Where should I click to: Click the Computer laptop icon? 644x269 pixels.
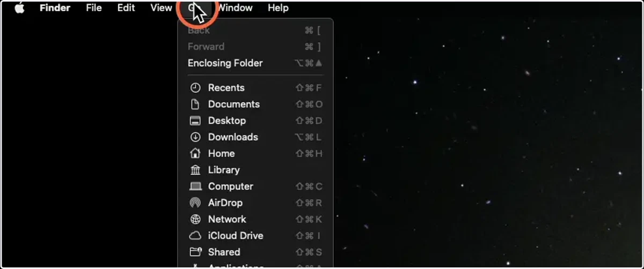195,186
